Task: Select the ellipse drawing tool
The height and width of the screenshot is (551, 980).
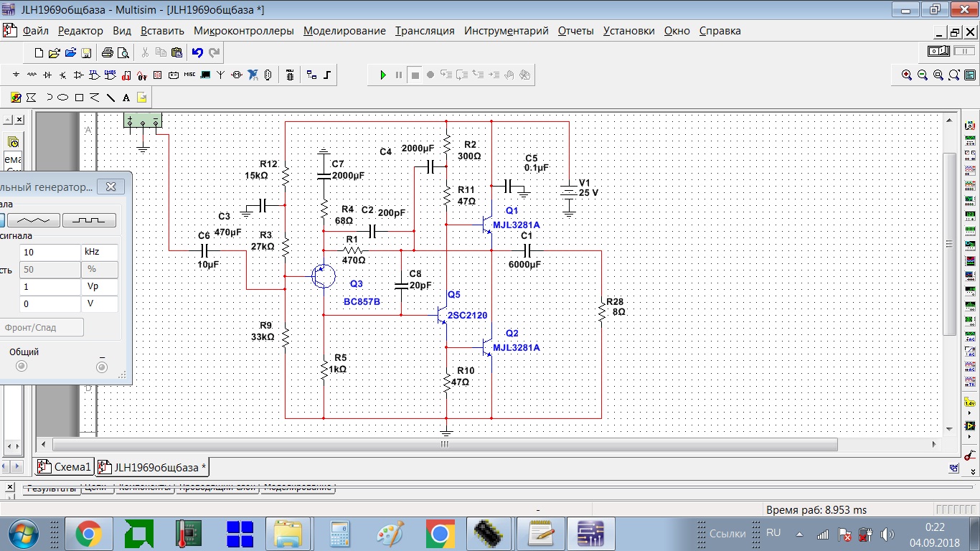Action: 63,98
